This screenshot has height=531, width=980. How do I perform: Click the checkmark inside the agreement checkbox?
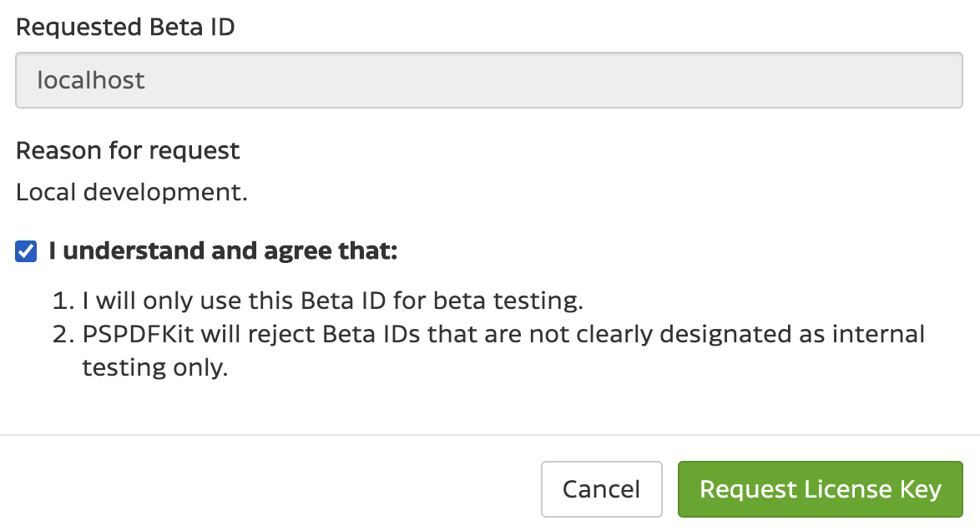[x=25, y=250]
